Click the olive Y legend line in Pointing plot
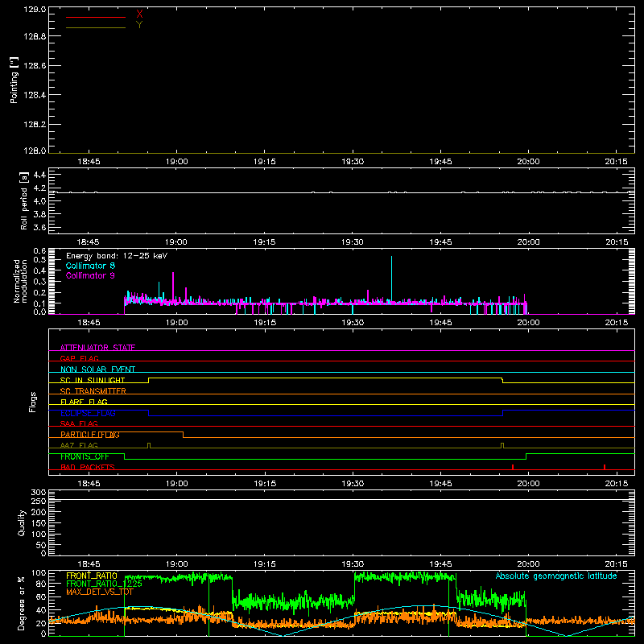 click(96, 27)
